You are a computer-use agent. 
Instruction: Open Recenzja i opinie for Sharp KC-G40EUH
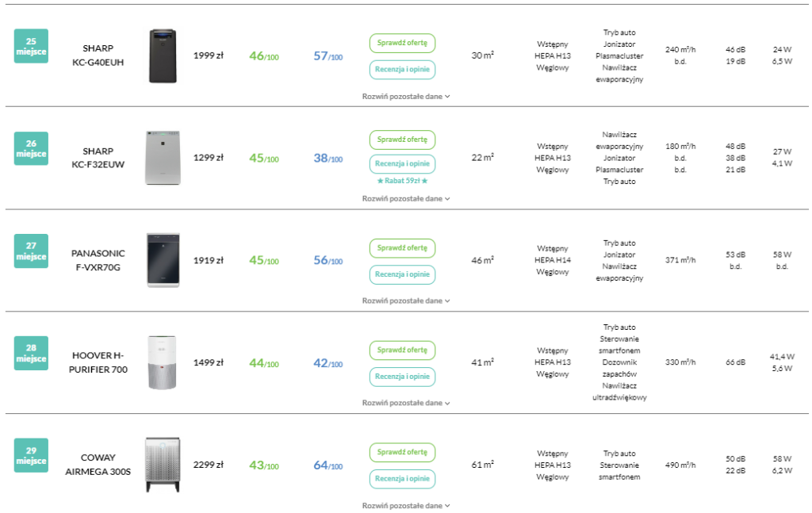(x=402, y=70)
